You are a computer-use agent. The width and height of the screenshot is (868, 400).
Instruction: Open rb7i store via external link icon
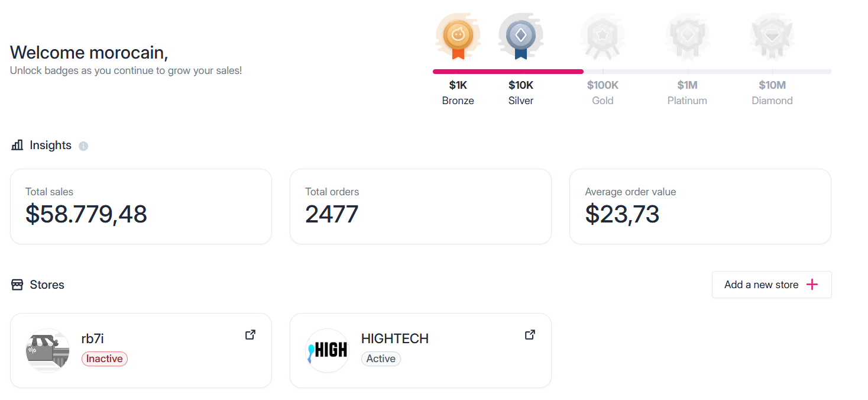tap(250, 335)
